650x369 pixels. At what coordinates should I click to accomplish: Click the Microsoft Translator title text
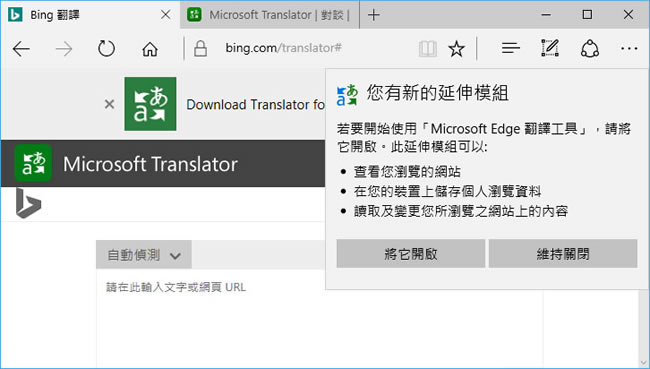150,164
